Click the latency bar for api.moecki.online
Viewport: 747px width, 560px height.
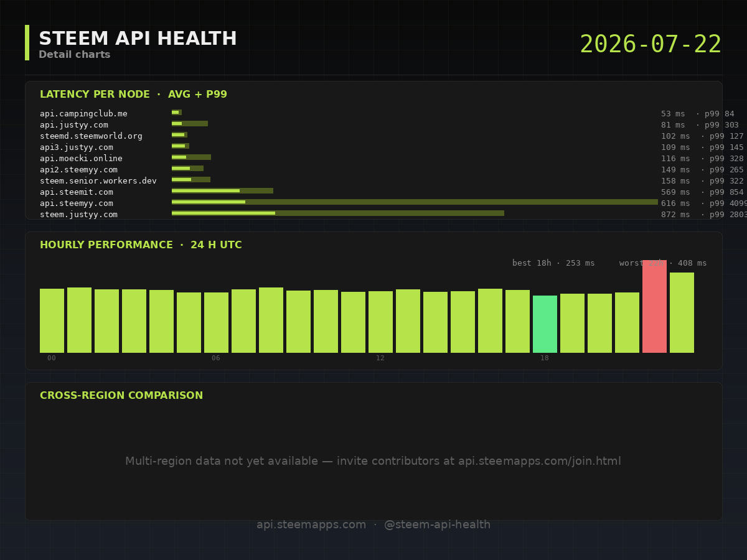pos(191,157)
